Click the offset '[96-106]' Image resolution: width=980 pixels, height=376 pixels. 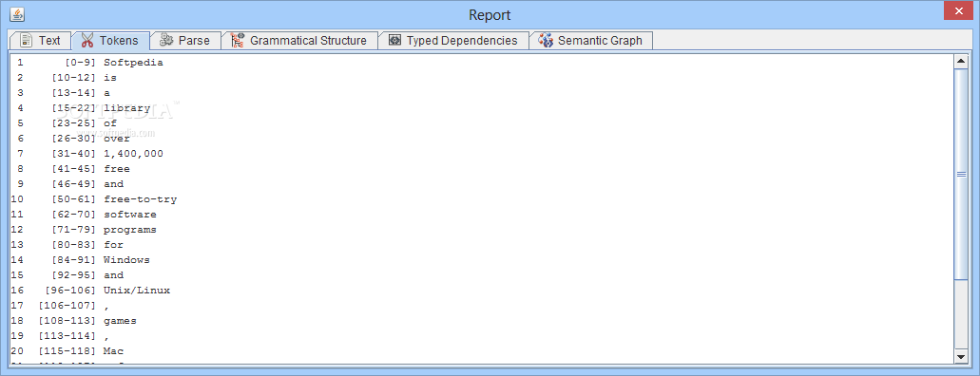pyautogui.click(x=70, y=291)
